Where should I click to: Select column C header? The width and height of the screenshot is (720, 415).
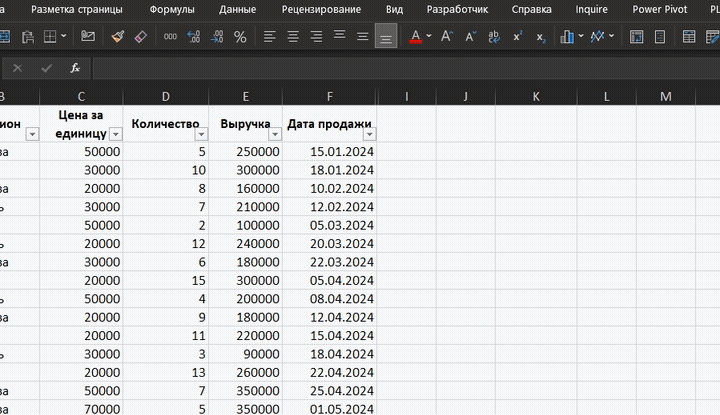(x=81, y=96)
